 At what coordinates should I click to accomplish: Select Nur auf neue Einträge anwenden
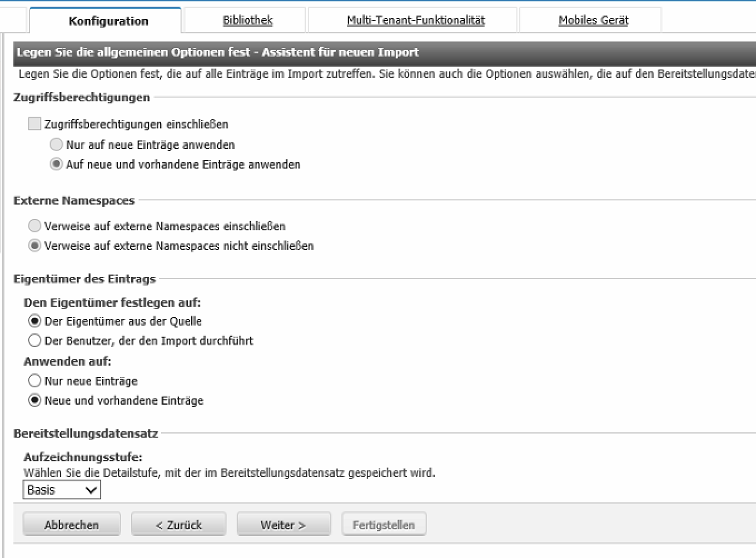pyautogui.click(x=56, y=145)
